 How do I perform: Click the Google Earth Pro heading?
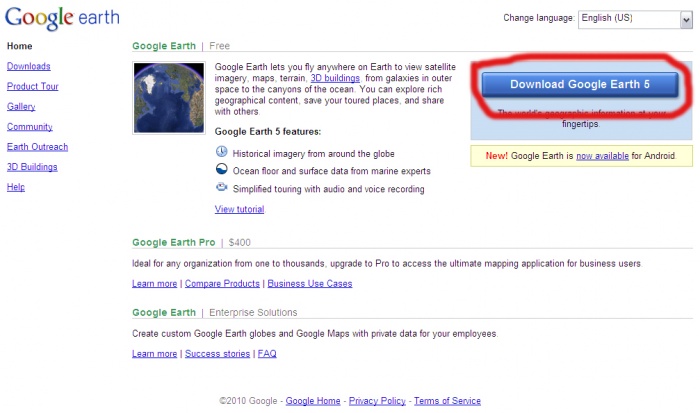174,242
